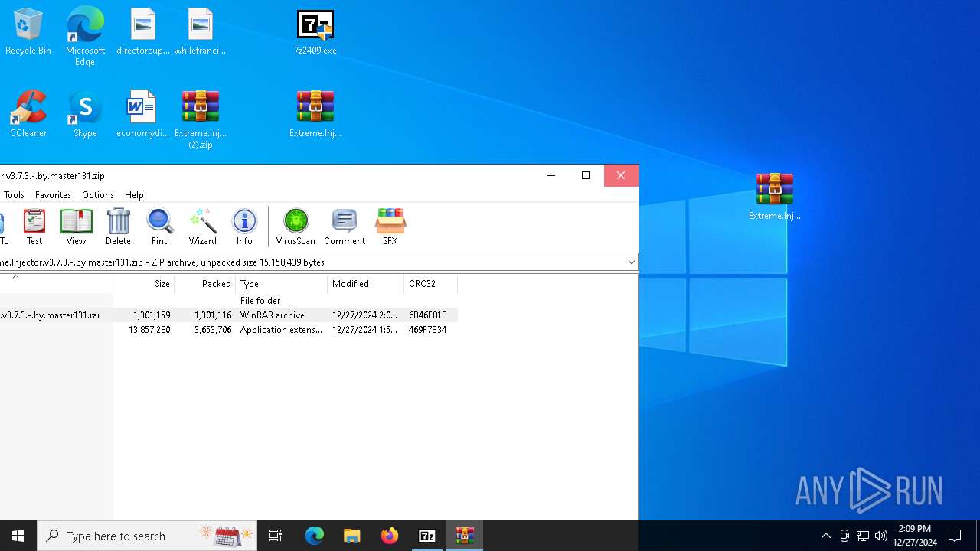This screenshot has width=980, height=551.
Task: Click the SFX toolbar icon
Action: [x=390, y=227]
